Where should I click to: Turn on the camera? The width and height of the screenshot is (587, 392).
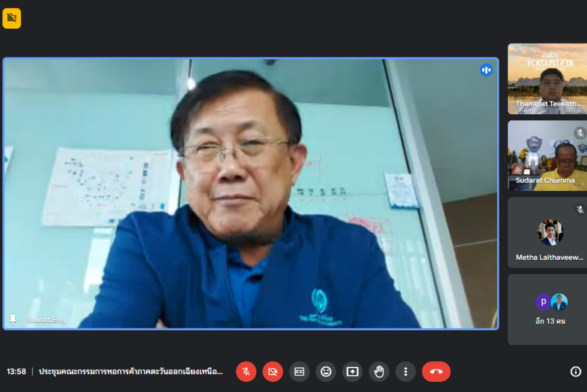[273, 372]
